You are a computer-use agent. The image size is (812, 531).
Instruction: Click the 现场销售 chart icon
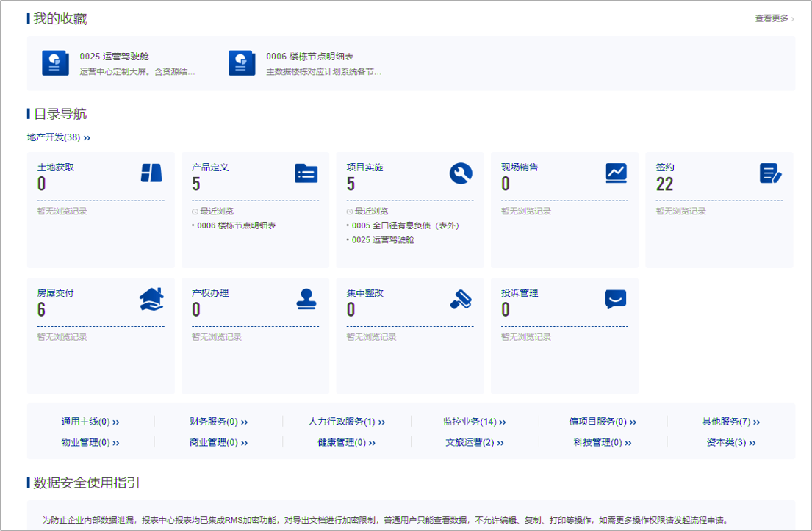pyautogui.click(x=616, y=173)
